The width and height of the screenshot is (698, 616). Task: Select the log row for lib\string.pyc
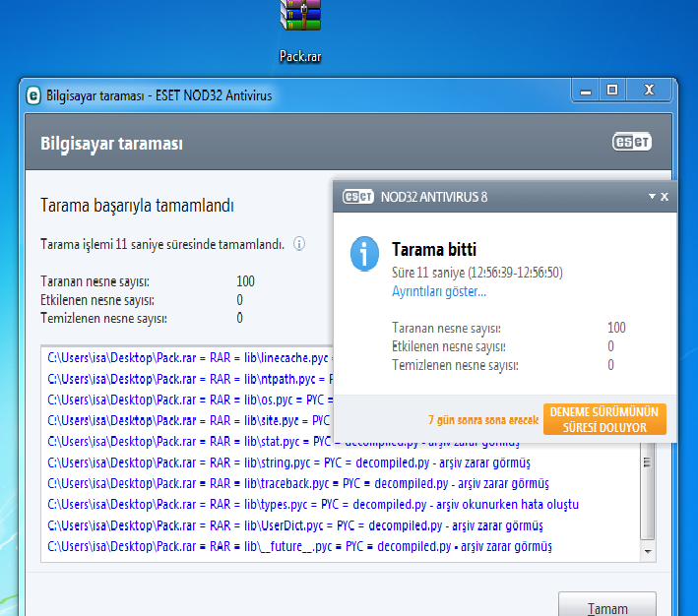(288, 462)
